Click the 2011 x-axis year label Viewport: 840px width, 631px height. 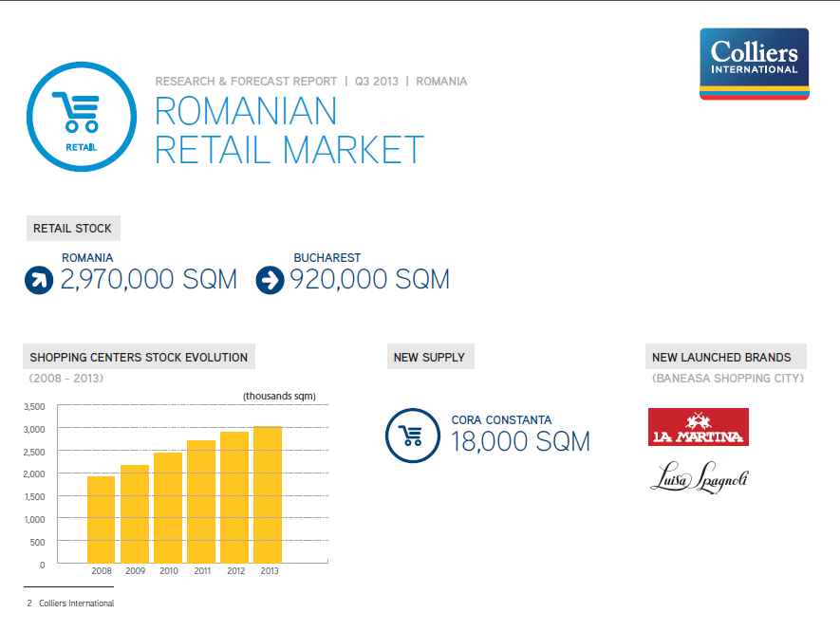click(x=202, y=571)
